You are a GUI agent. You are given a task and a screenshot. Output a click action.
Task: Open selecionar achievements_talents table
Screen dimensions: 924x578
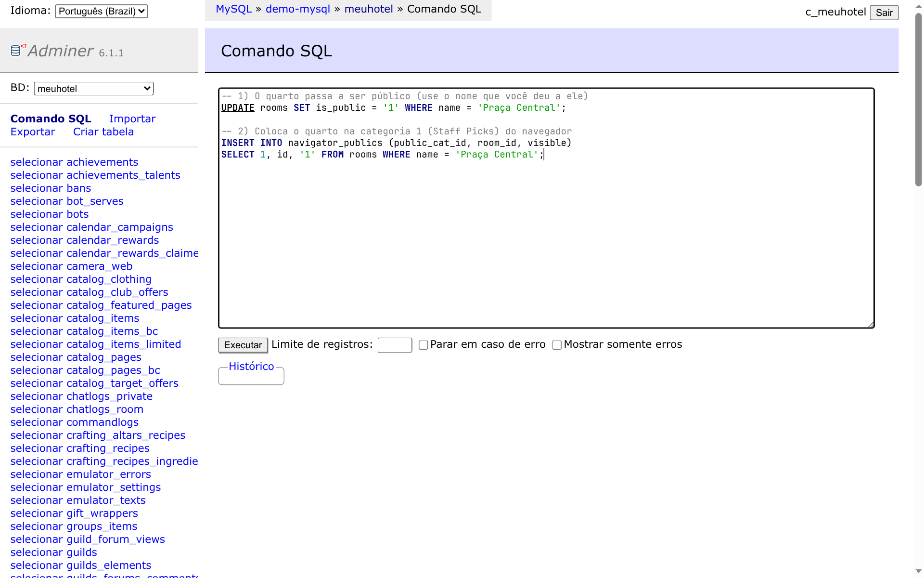tap(95, 175)
